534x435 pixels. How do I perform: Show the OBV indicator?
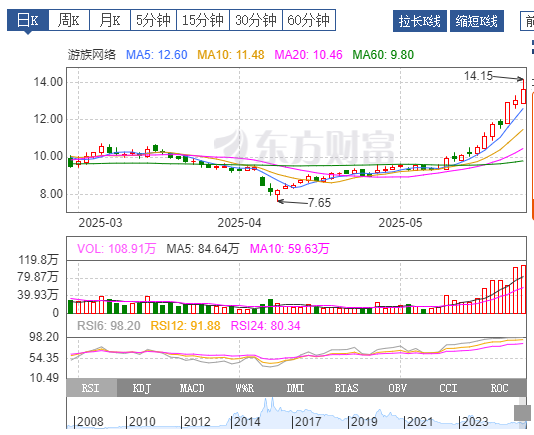397,388
